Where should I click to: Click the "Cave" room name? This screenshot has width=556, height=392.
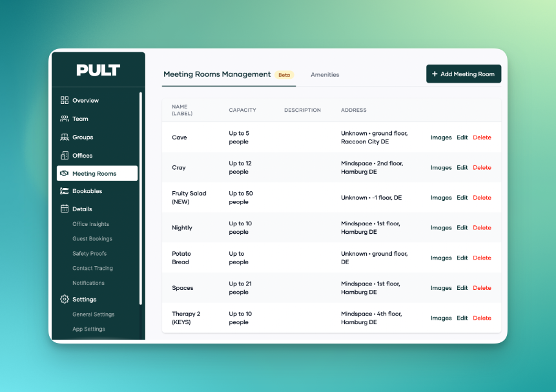pyautogui.click(x=179, y=138)
